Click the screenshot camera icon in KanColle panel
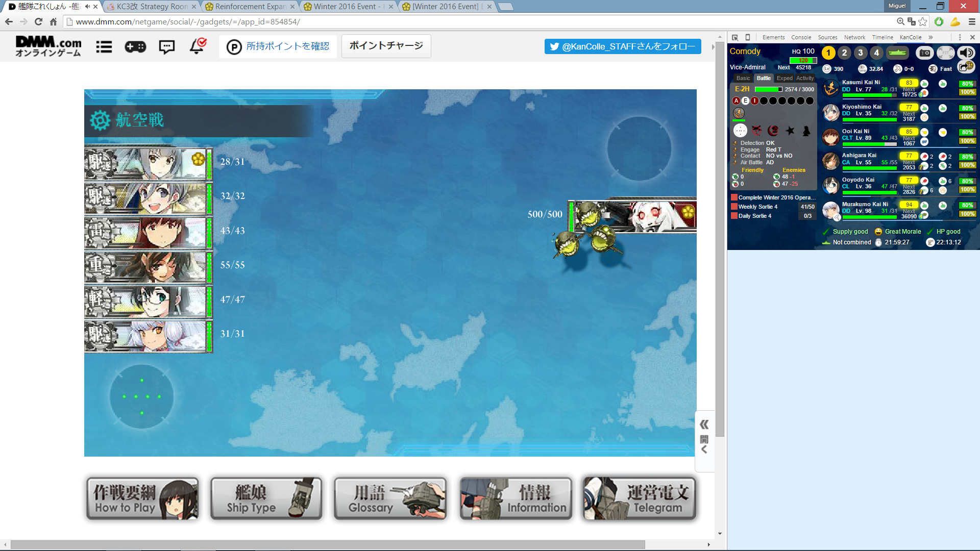 pos(924,53)
